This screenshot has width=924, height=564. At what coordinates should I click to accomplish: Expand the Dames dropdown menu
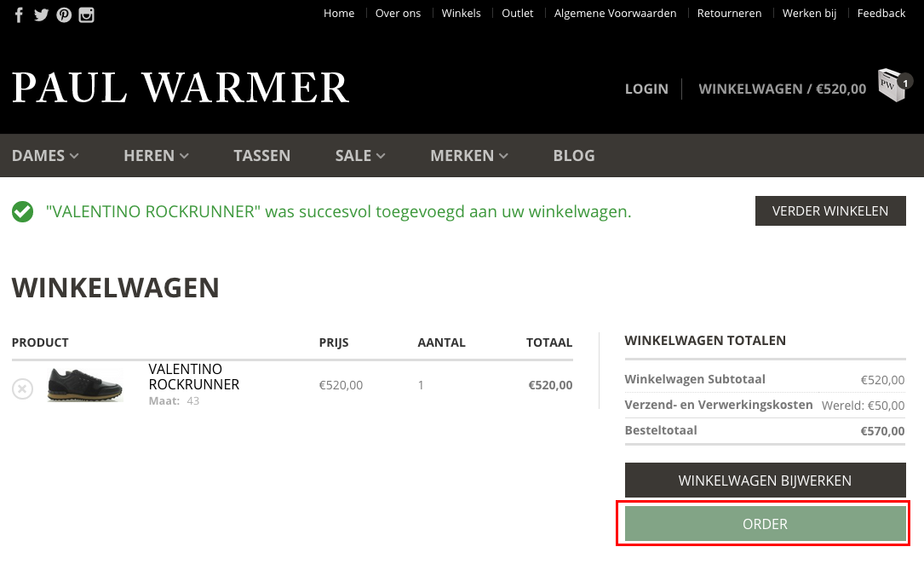[x=45, y=156]
